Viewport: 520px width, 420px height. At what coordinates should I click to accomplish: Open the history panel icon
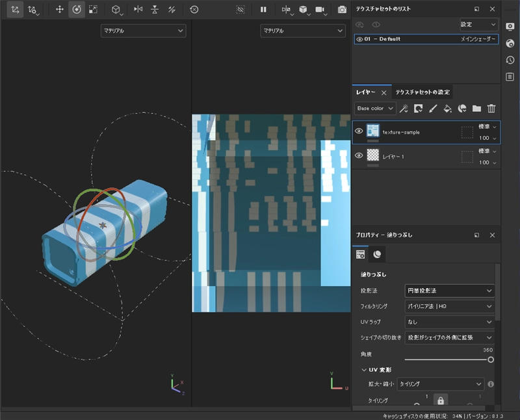pyautogui.click(x=510, y=60)
